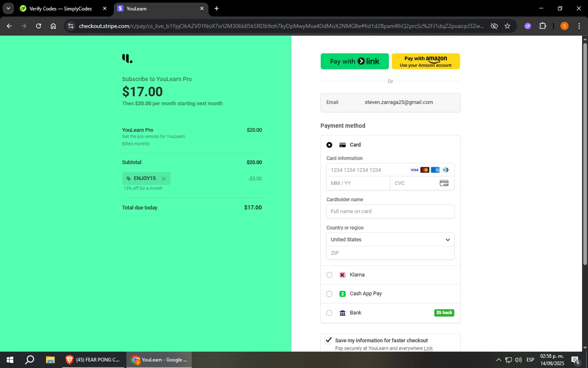Viewport: 588px width, 368px height.
Task: Click the tracking protection eye icon
Action: (x=494, y=26)
